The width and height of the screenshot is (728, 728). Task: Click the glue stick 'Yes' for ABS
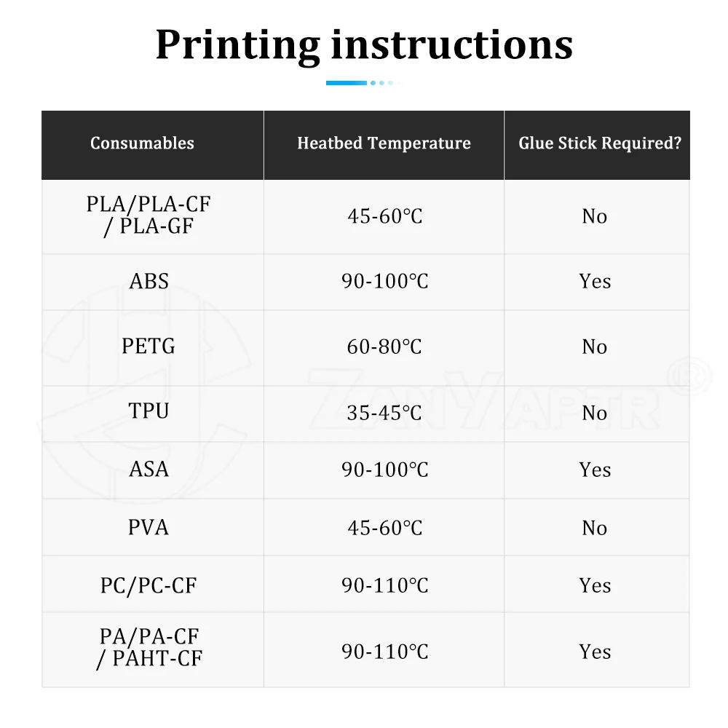[x=595, y=282]
